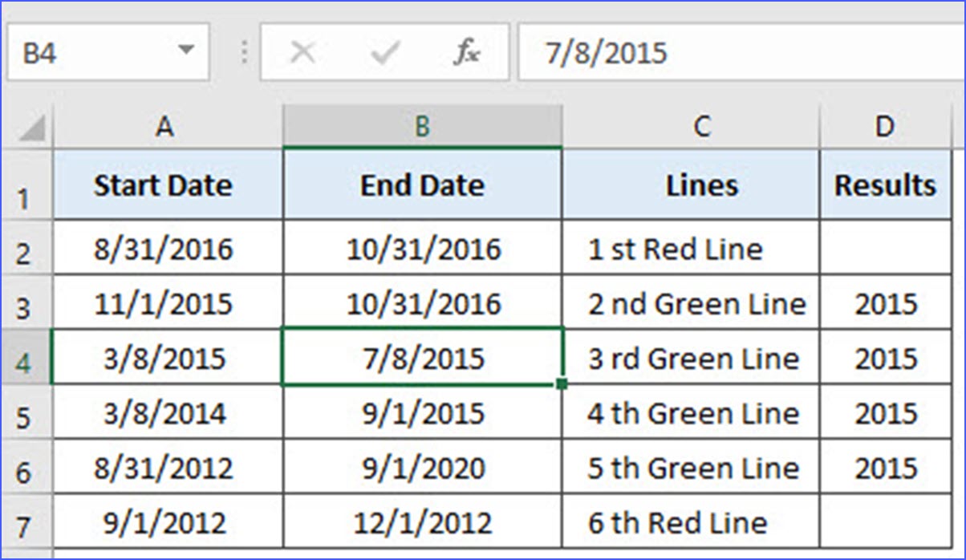This screenshot has height=560, width=966.
Task: Click the formula bar showing 7/8/2015
Action: click(x=642, y=50)
